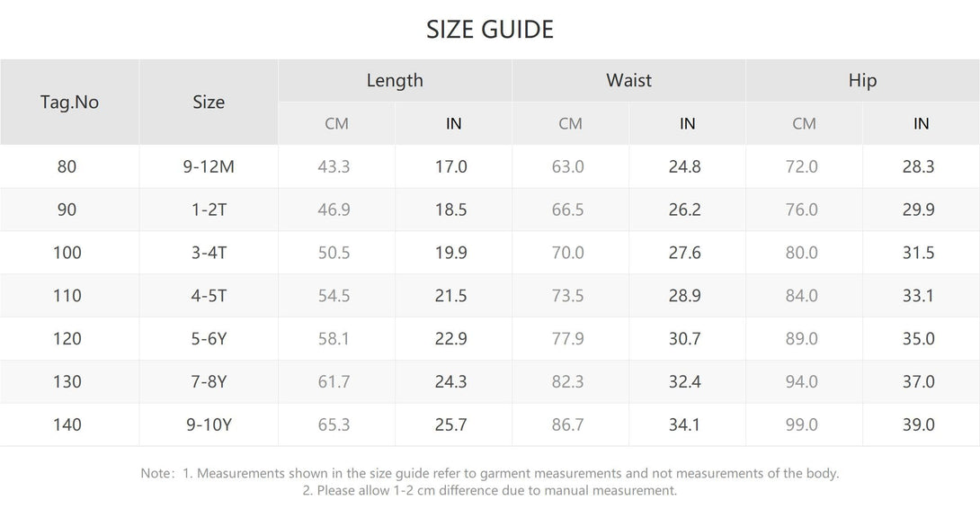980x518 pixels.
Task: Click the SIZE GUIDE title
Action: point(489,30)
